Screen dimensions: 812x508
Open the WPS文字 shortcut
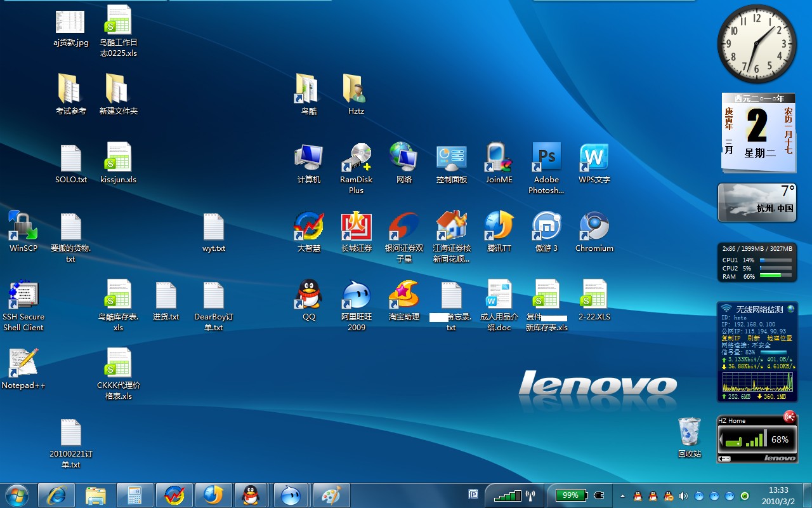click(594, 157)
